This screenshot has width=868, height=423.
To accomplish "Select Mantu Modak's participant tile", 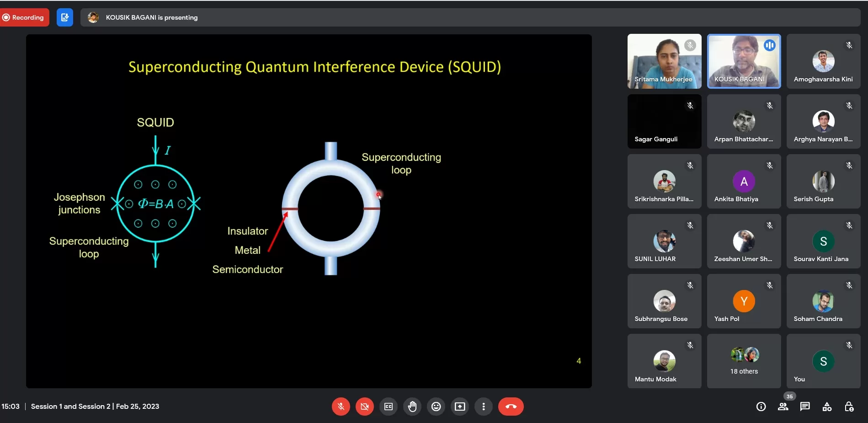I will point(665,361).
